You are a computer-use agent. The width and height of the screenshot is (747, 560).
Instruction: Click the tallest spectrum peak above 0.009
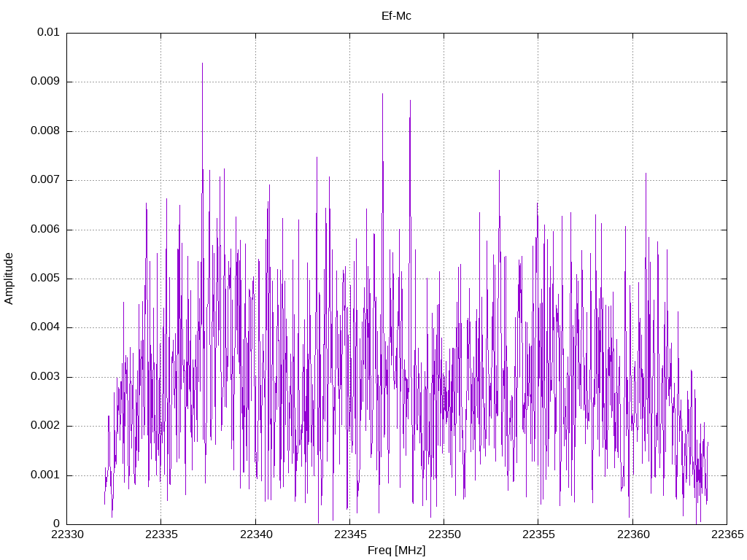pos(203,64)
